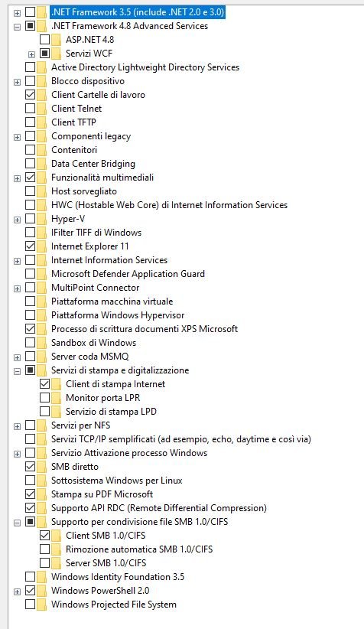364x629 pixels.
Task: Collapse Supporto per condivisione file SMB
Action: (17, 523)
